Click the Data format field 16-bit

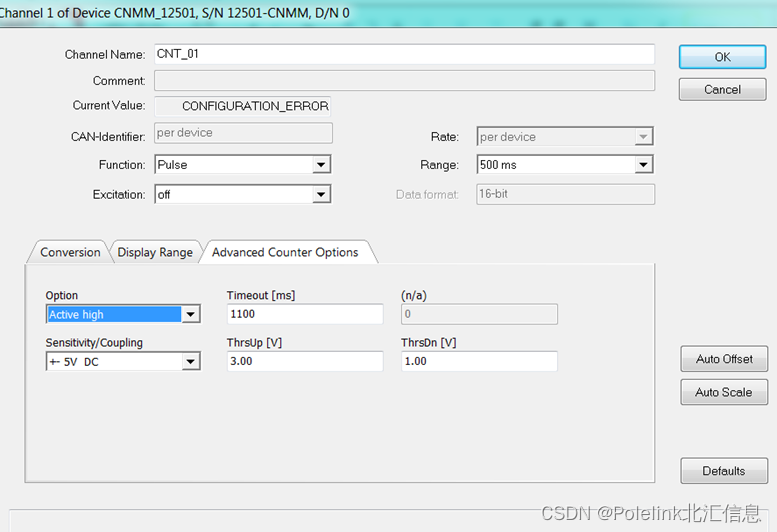coord(565,194)
